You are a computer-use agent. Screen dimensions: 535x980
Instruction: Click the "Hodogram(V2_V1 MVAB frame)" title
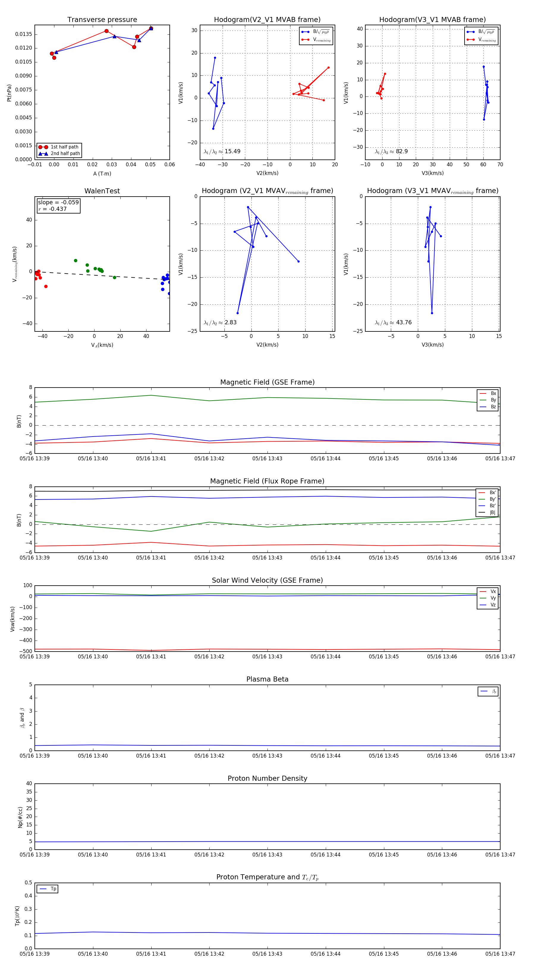pyautogui.click(x=267, y=20)
